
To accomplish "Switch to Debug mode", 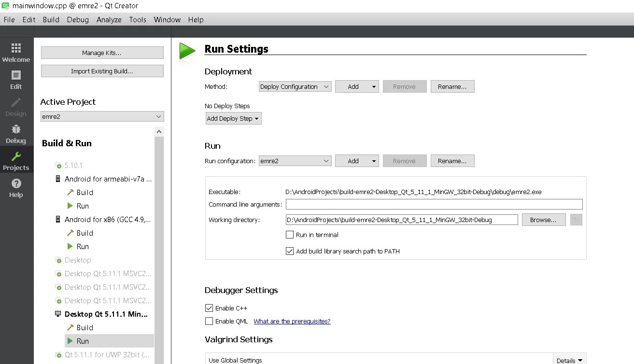I will coord(16,134).
